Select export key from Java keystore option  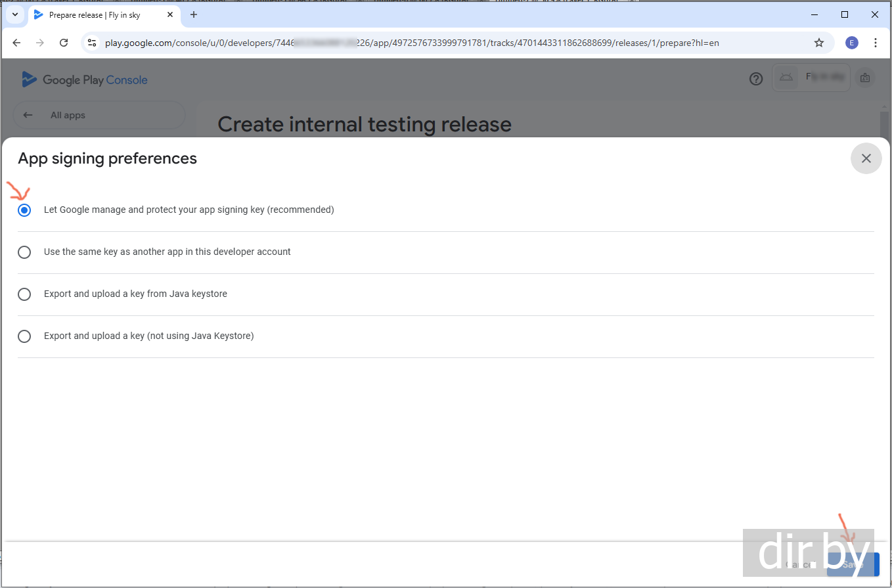[24, 294]
